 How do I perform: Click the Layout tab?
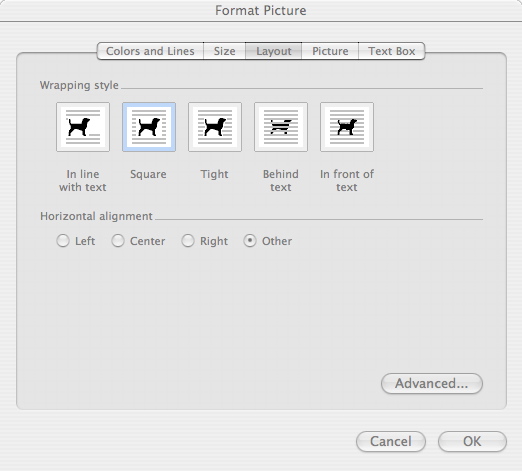click(x=274, y=51)
